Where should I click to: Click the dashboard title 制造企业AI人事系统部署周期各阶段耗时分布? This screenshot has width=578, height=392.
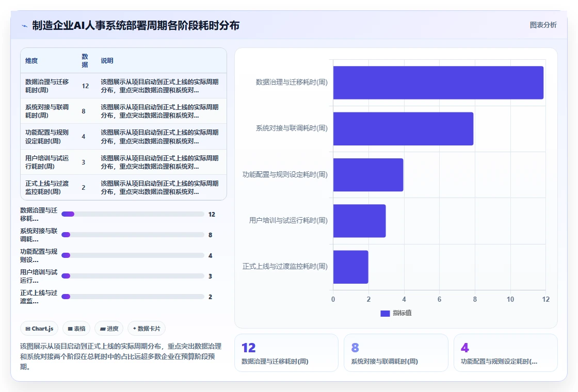136,25
